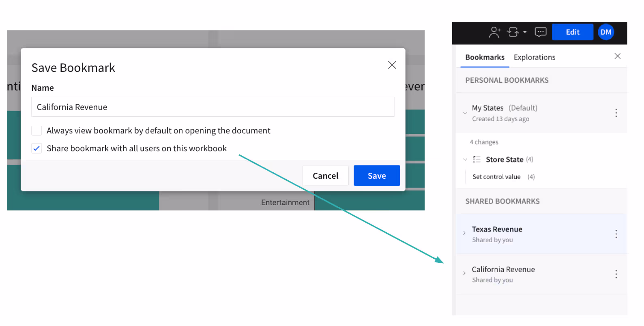Open More menu for My States
Viewport: 644px width, 326px height.
click(616, 113)
